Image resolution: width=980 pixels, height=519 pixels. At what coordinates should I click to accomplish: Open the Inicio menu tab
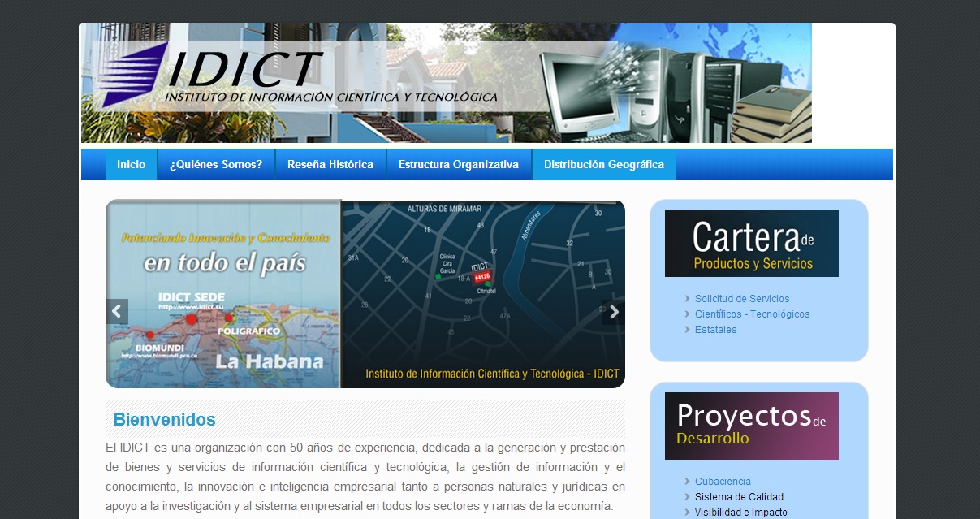131,164
